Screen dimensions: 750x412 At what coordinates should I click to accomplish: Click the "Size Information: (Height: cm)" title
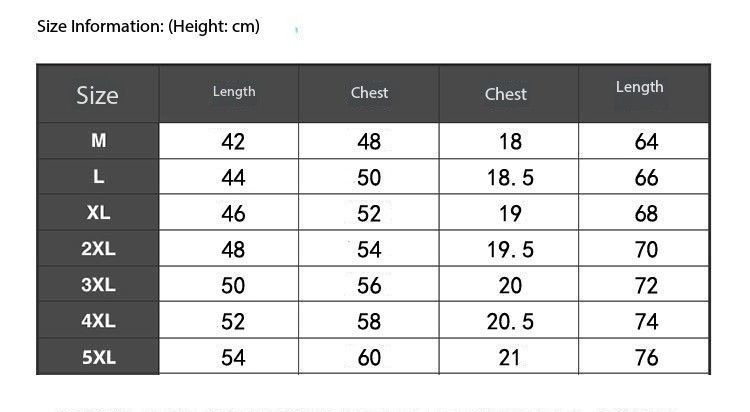click(148, 27)
